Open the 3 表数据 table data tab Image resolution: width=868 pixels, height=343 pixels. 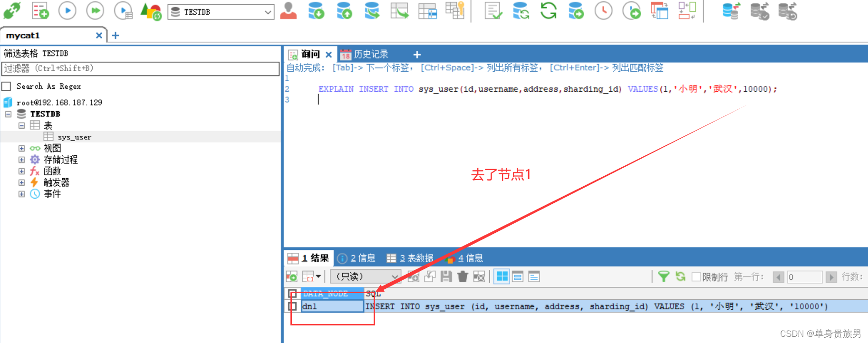tap(410, 258)
